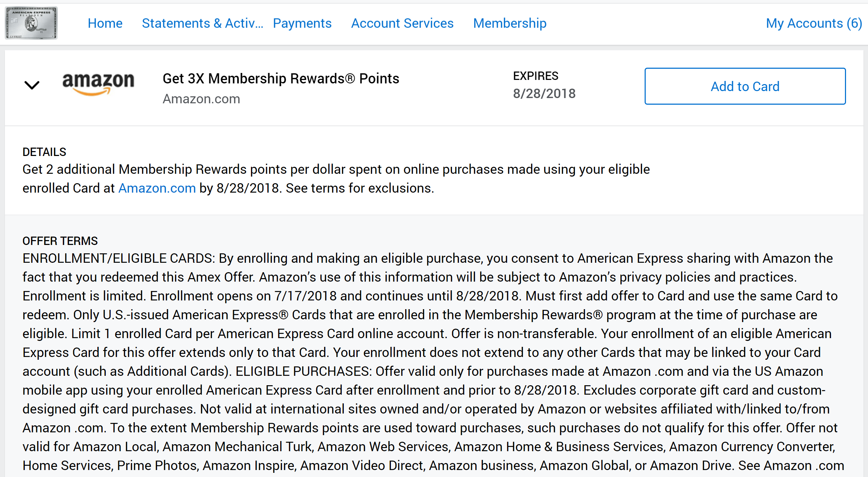The height and width of the screenshot is (477, 868).
Task: Go to the Home page
Action: (105, 23)
